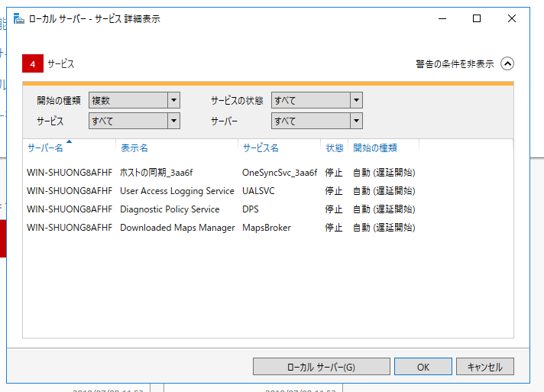Maximize the サービス 詳細表示 window
This screenshot has height=392, width=544.
(x=477, y=18)
